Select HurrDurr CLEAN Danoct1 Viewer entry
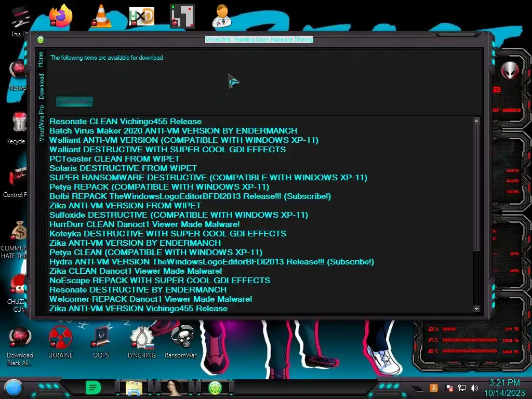 (x=144, y=224)
